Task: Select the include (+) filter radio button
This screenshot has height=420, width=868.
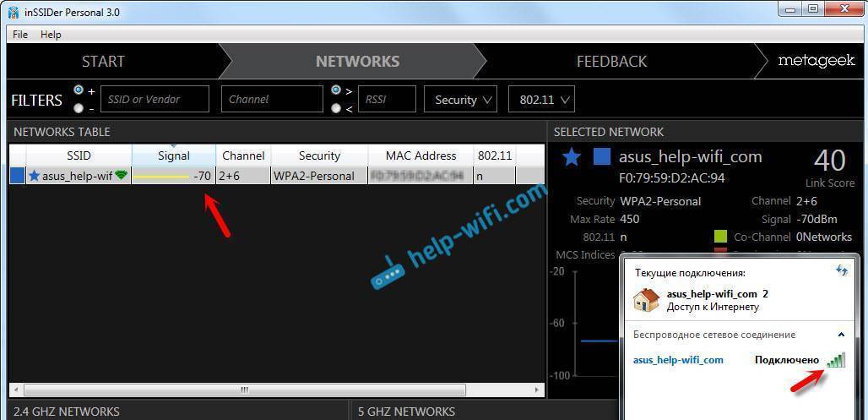Action: tap(78, 90)
